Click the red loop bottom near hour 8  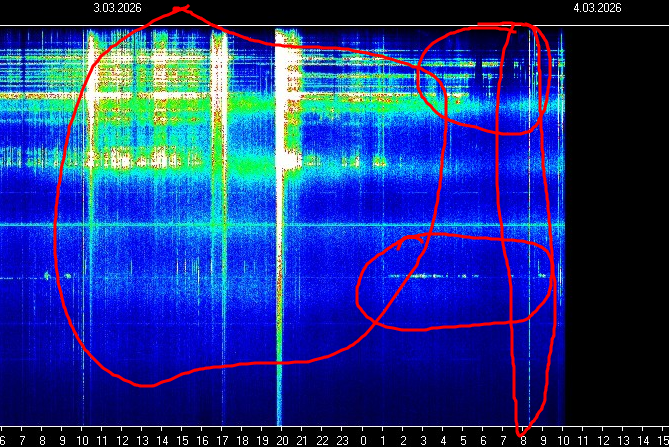523,432
